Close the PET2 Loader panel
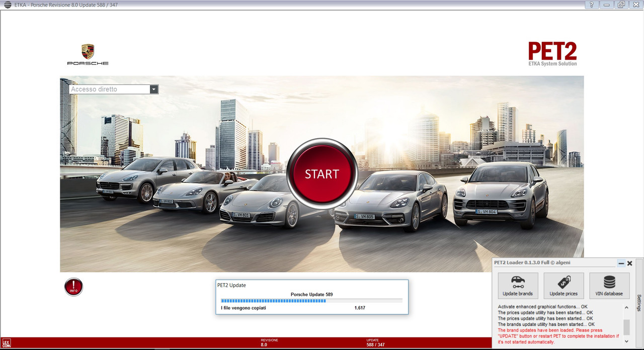This screenshot has height=350, width=644. pos(630,263)
